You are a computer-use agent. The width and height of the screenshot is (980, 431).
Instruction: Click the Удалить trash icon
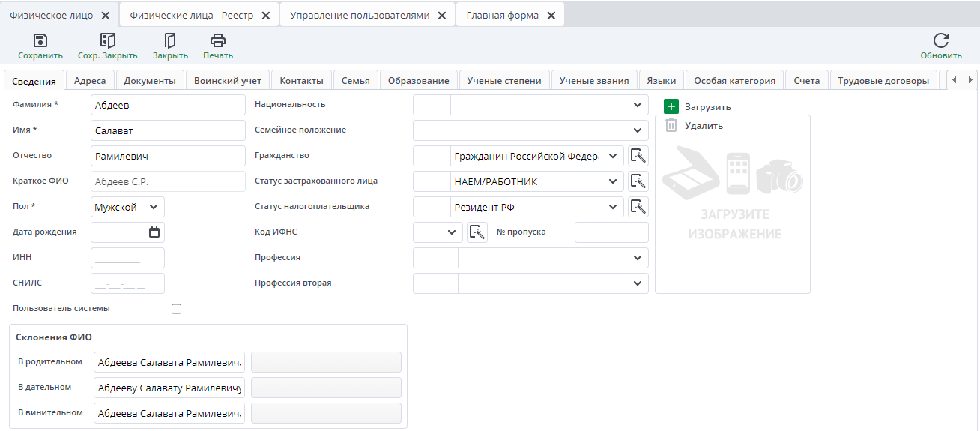pos(671,126)
